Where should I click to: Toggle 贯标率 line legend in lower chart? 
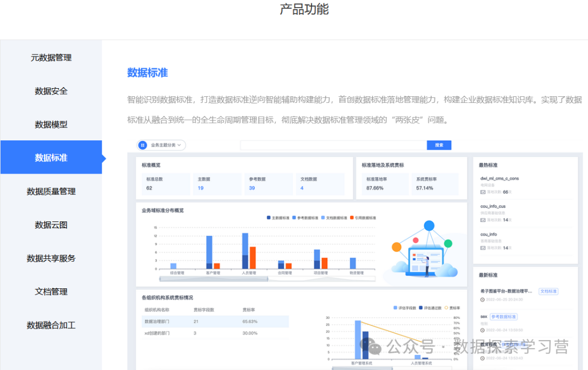(x=452, y=307)
